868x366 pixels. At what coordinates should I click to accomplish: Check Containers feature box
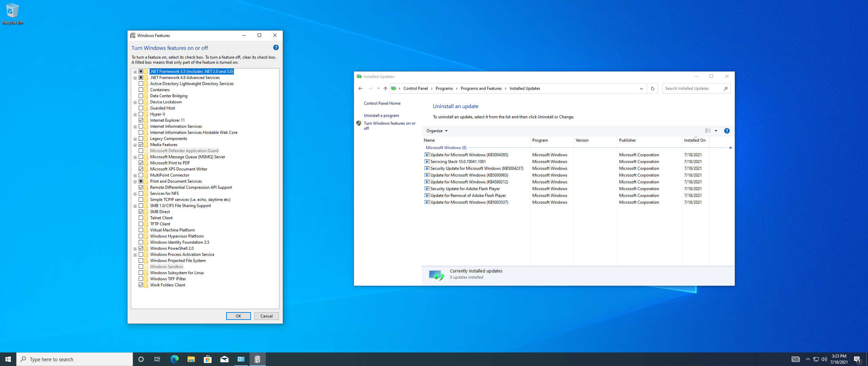pyautogui.click(x=141, y=90)
